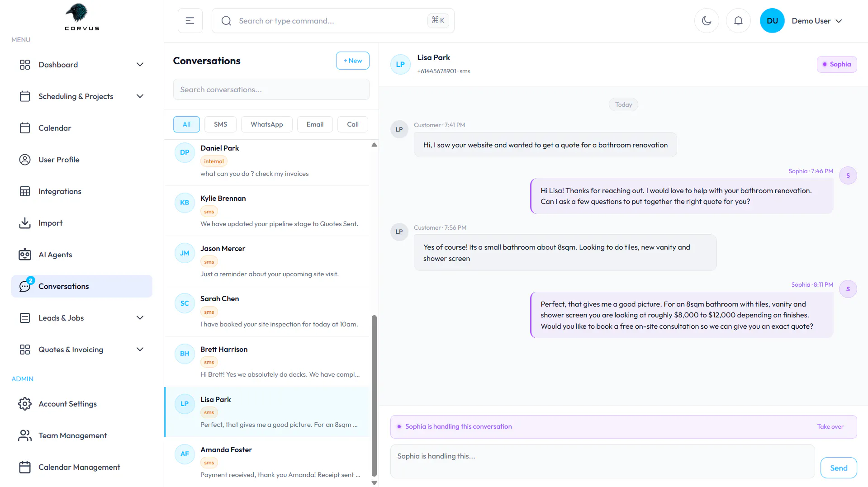Click the Account Settings gear icon

25,404
